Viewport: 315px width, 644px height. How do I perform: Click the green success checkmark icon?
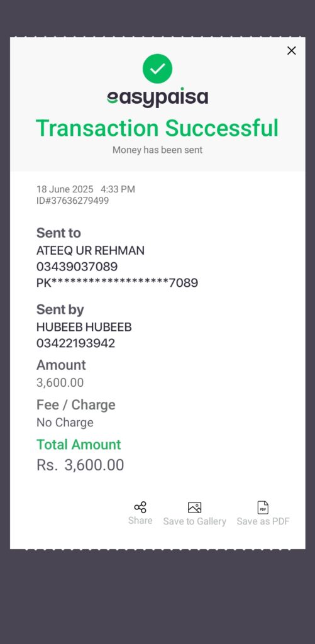click(x=157, y=69)
